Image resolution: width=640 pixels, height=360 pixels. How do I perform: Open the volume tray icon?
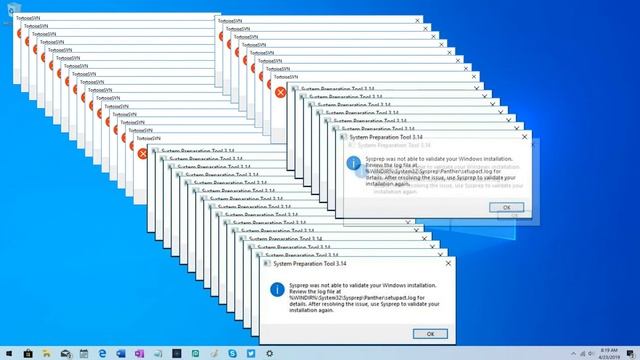pos(591,354)
